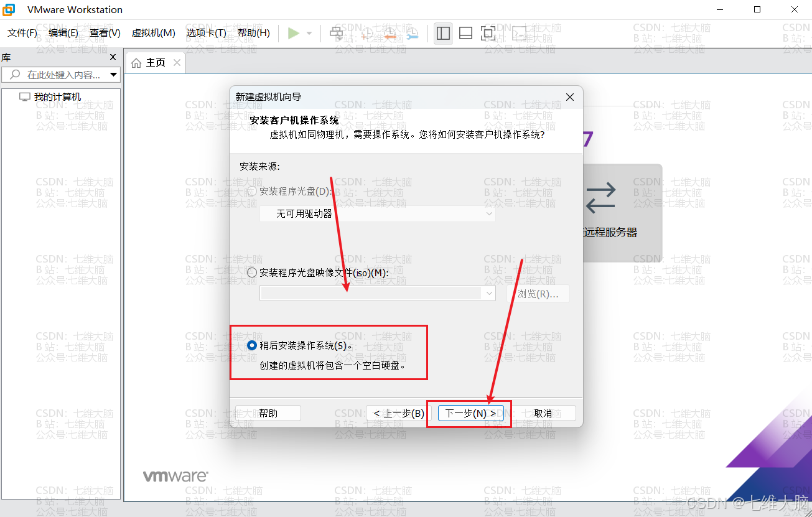Click the library search magnifier icon
The width and height of the screenshot is (812, 517).
pyautogui.click(x=15, y=75)
